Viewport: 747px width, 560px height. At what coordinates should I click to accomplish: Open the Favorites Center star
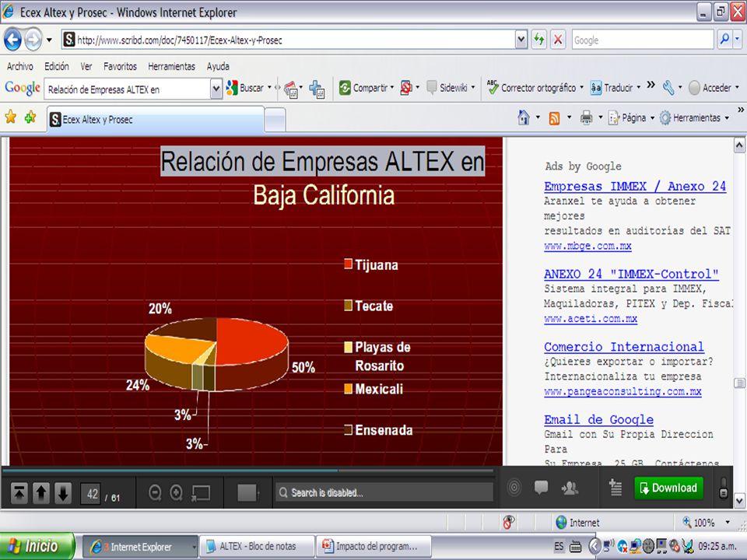point(10,117)
